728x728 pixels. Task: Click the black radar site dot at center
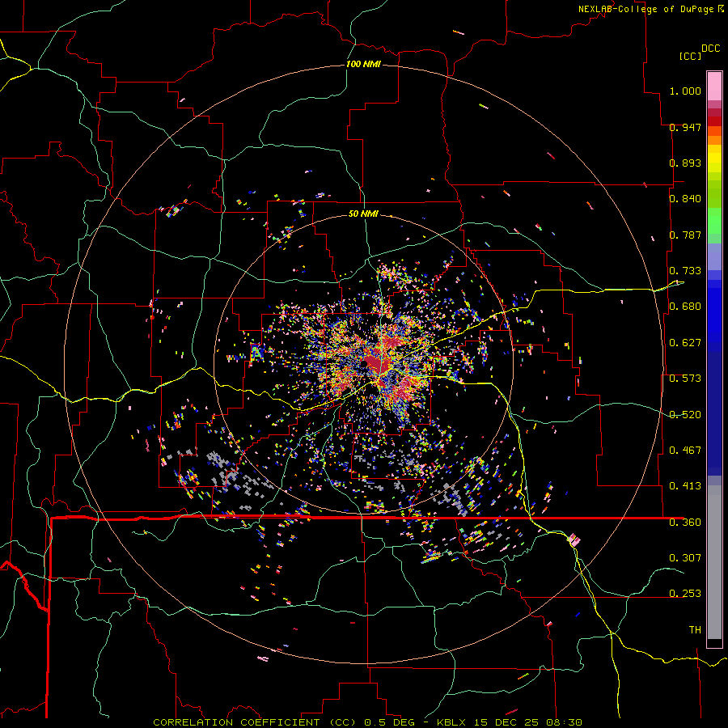[x=365, y=363]
